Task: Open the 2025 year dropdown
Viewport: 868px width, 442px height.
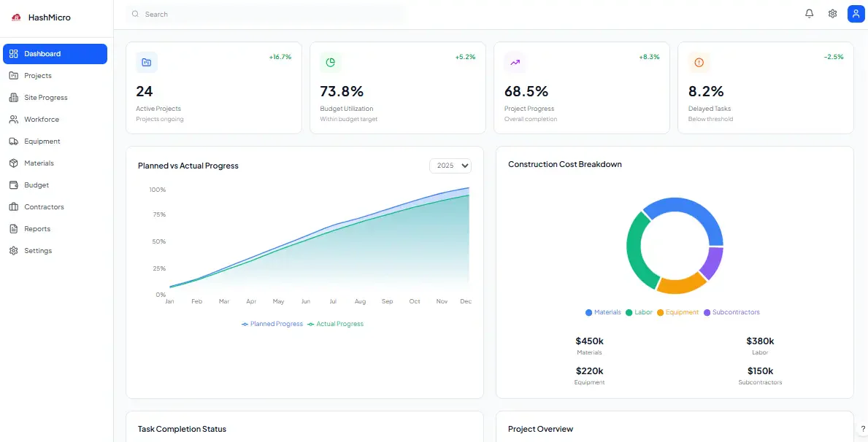Action: tap(450, 166)
